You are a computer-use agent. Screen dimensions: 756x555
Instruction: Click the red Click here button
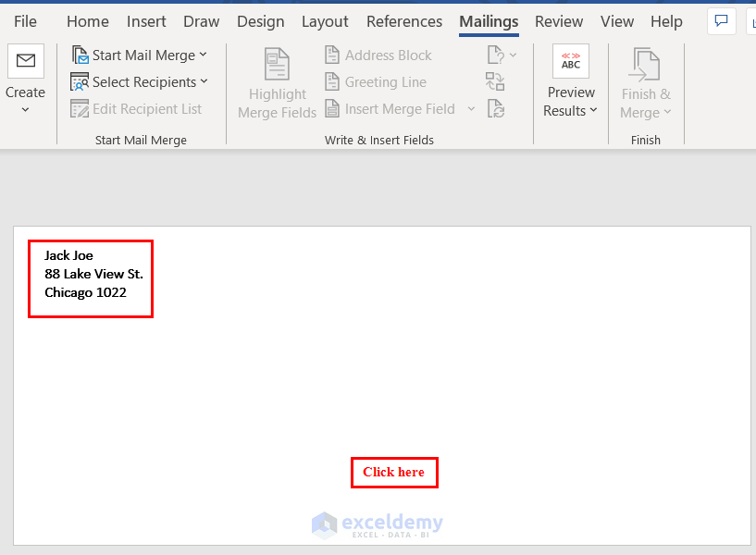394,472
